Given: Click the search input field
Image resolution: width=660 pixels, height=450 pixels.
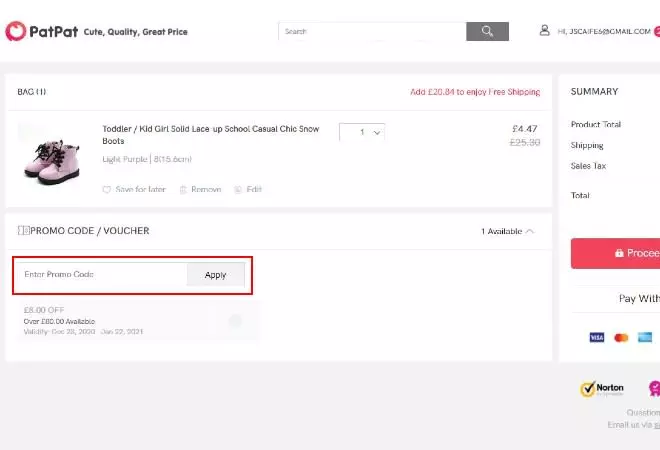Looking at the screenshot, I should (x=372, y=31).
